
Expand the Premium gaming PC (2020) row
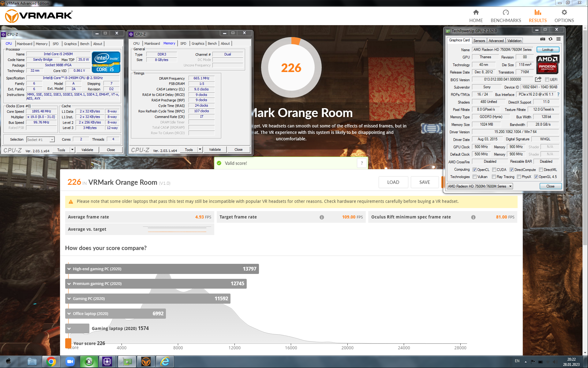[x=156, y=284]
